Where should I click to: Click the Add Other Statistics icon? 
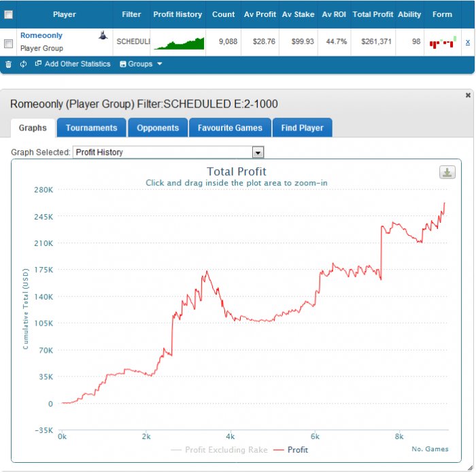[x=38, y=63]
